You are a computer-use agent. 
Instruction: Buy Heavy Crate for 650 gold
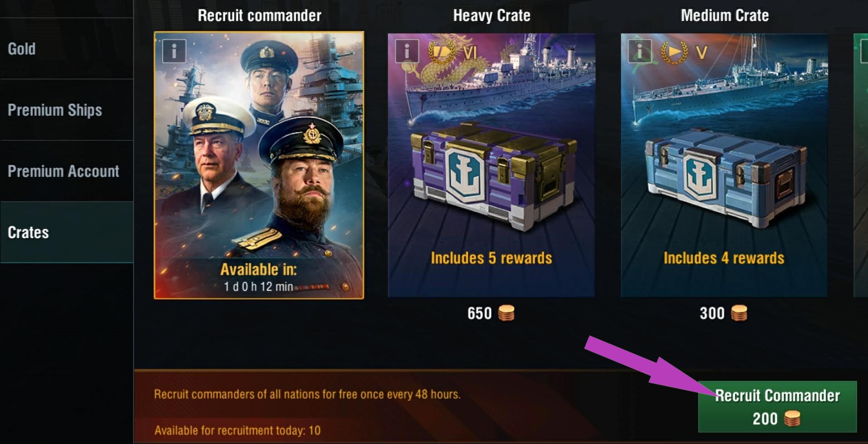pyautogui.click(x=491, y=313)
